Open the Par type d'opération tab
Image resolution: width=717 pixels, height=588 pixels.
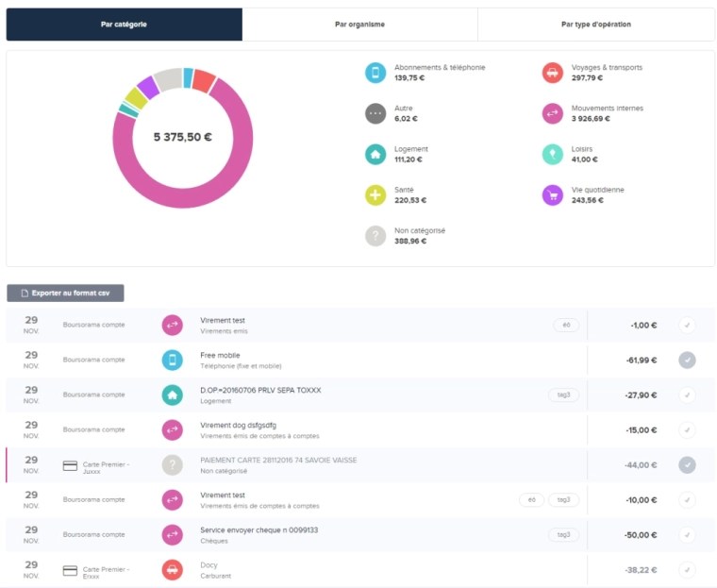[x=595, y=25]
